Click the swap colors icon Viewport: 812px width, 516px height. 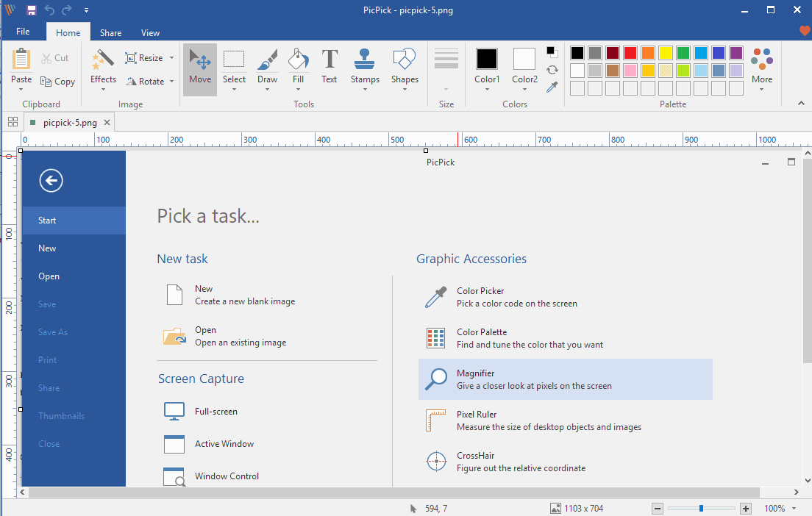pos(552,70)
